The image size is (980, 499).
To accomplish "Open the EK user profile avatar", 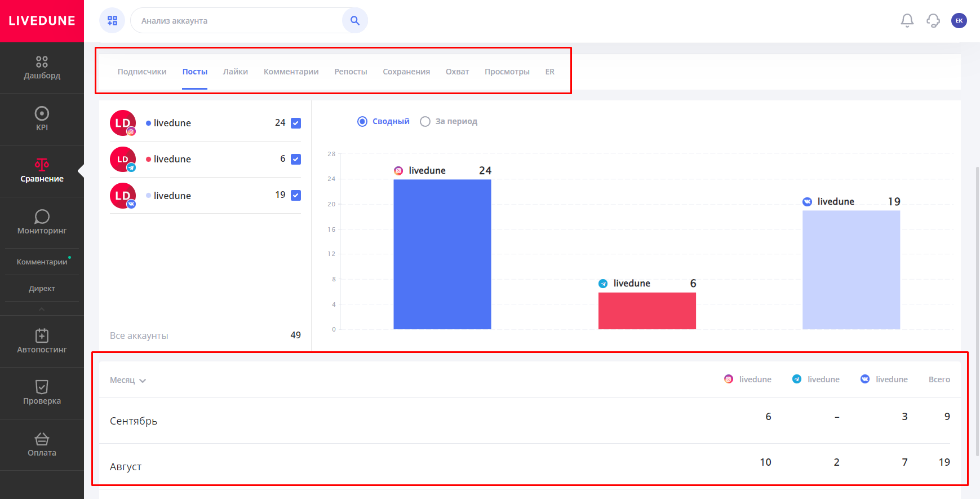I will pos(959,21).
